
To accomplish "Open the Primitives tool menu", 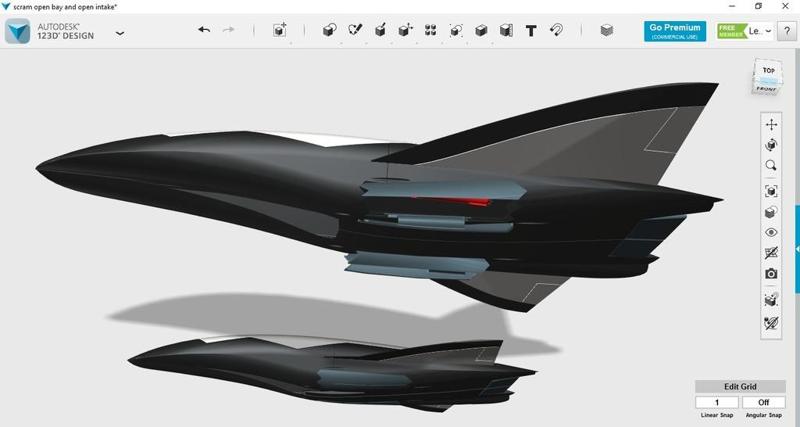I will (330, 30).
